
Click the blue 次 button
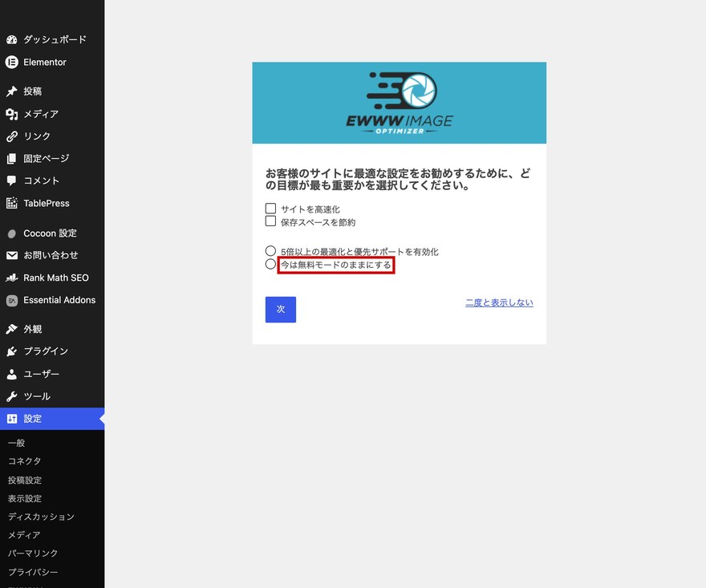[281, 310]
